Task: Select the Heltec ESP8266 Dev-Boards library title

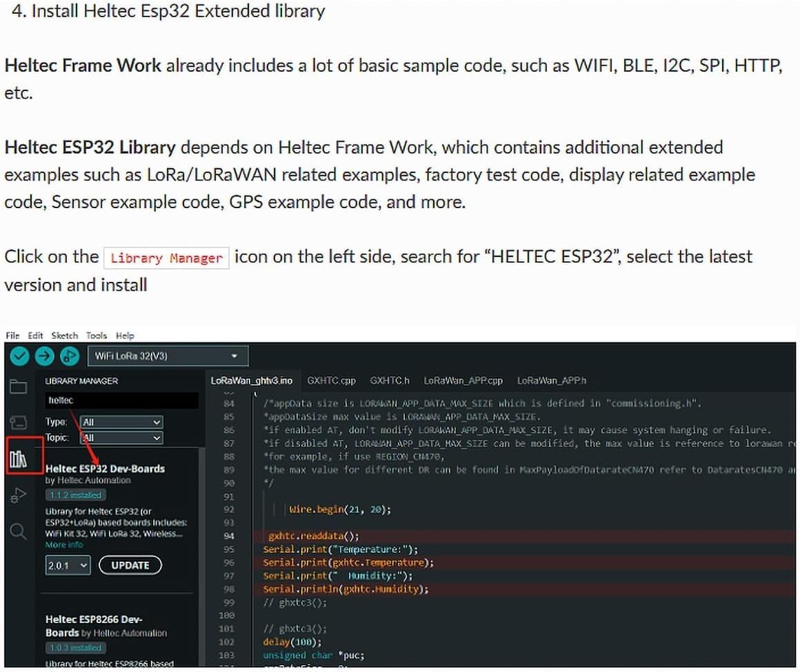Action: click(x=94, y=626)
